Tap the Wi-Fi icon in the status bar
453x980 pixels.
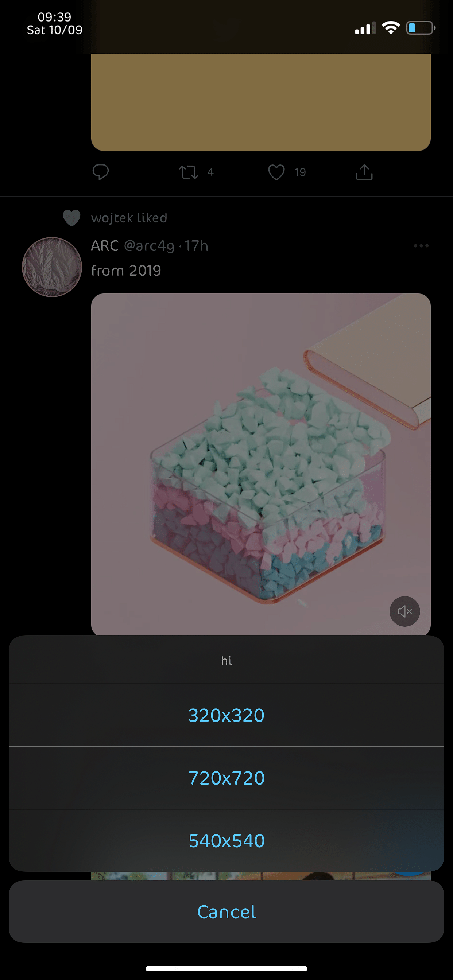pyautogui.click(x=391, y=27)
